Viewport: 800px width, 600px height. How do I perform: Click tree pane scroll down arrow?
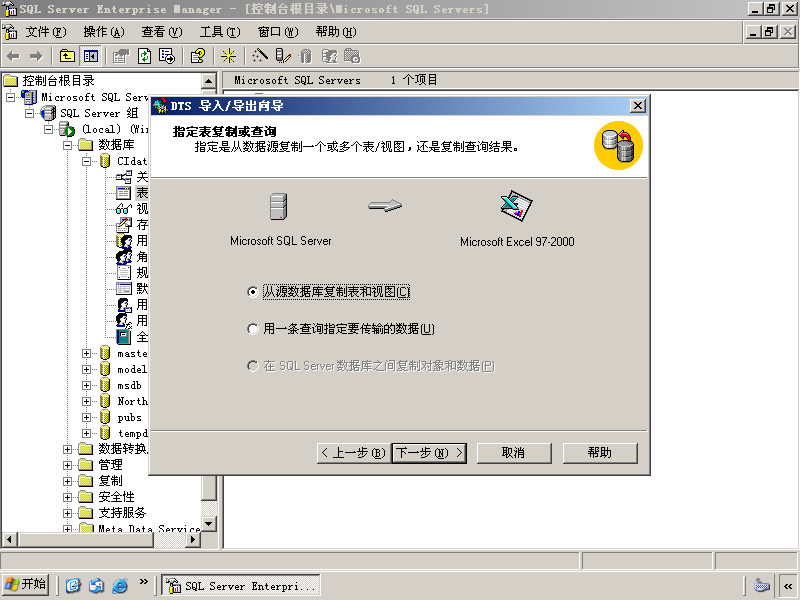point(209,524)
